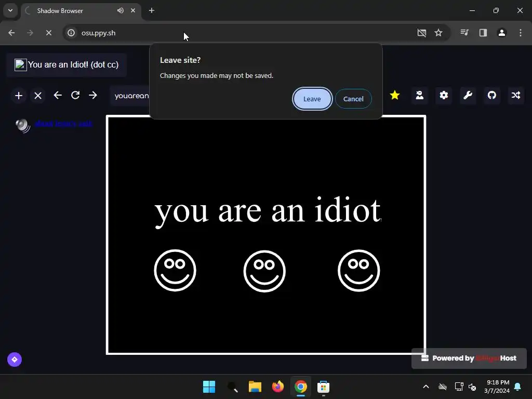Add new tab in Shadow Browser

[x=19, y=96]
